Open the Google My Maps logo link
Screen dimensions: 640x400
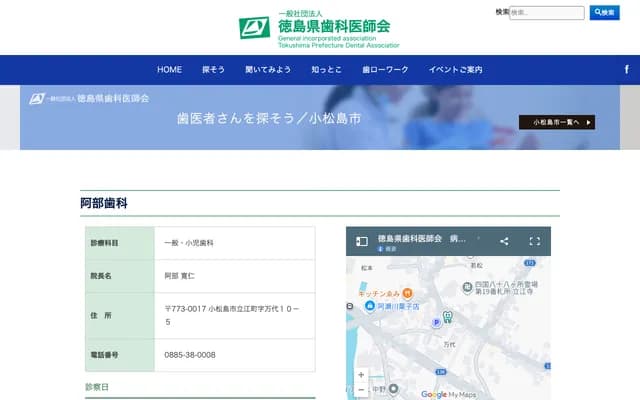448,394
